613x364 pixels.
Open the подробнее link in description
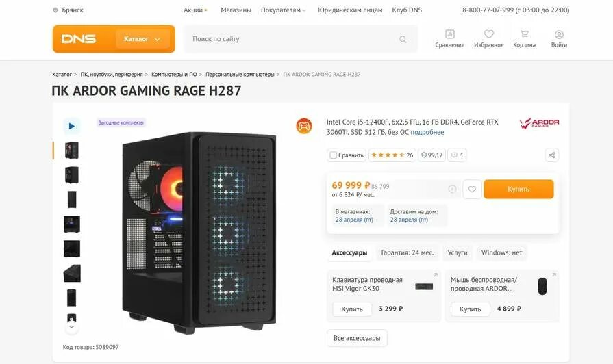coord(427,133)
